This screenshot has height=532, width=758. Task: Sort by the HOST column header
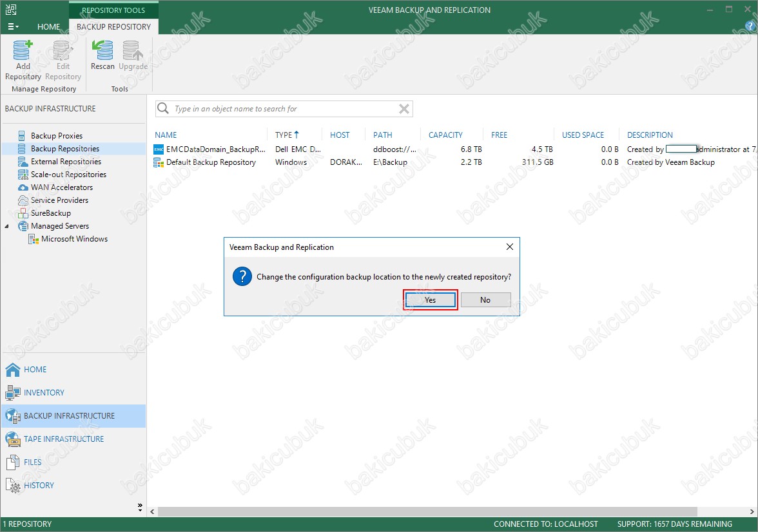tap(340, 135)
